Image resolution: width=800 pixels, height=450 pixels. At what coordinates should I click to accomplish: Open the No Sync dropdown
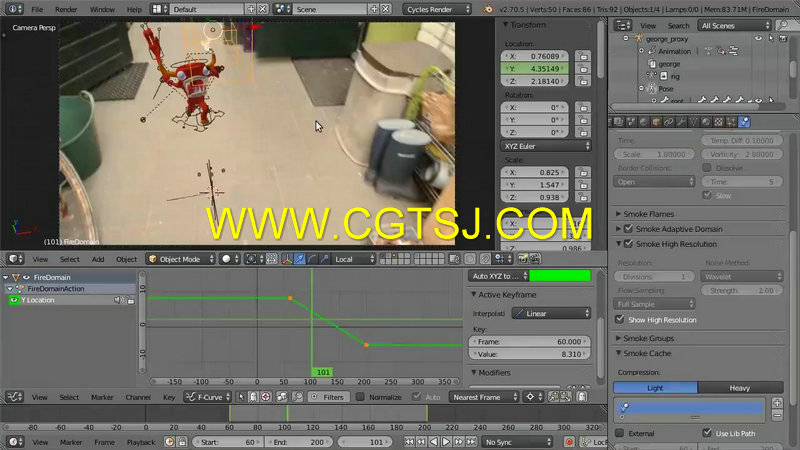pyautogui.click(x=518, y=442)
